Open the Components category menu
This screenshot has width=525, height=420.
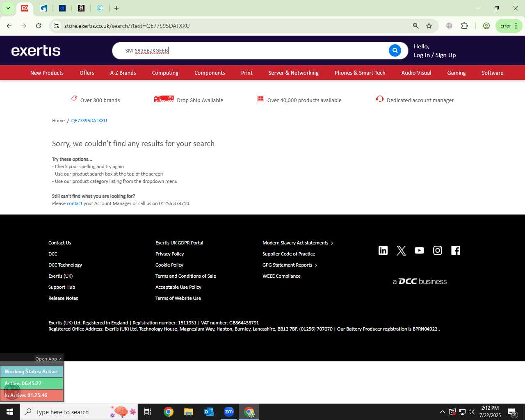[210, 73]
